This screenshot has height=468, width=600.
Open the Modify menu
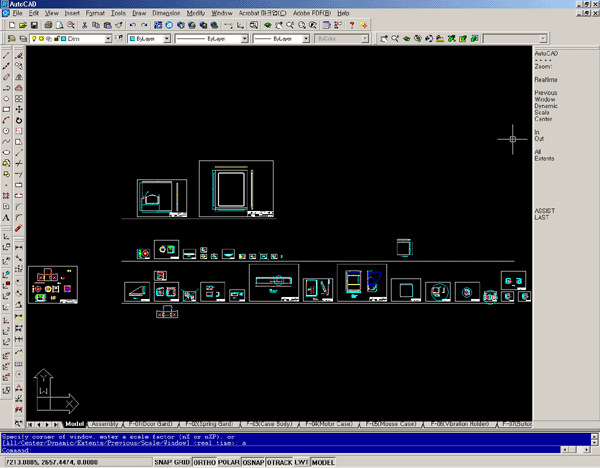point(196,13)
